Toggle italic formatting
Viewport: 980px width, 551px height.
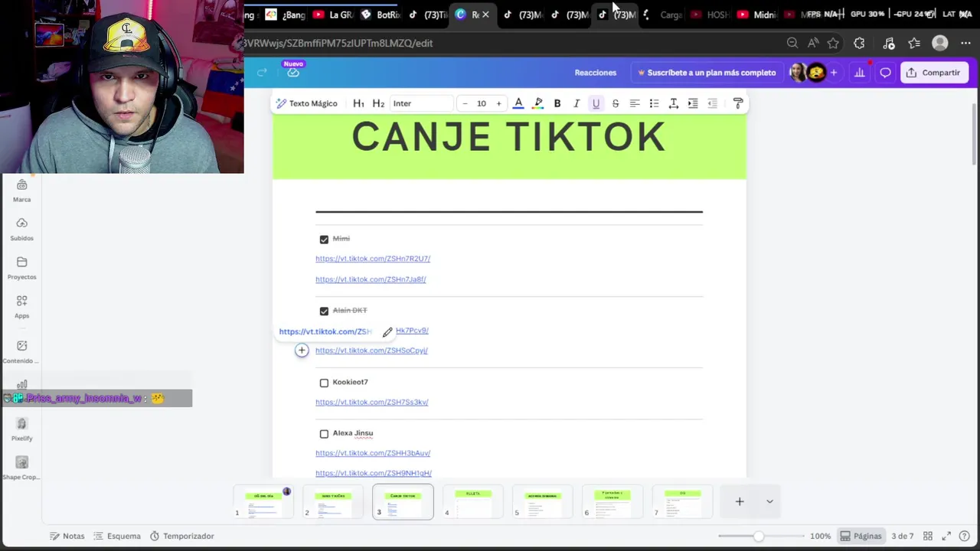coord(577,103)
